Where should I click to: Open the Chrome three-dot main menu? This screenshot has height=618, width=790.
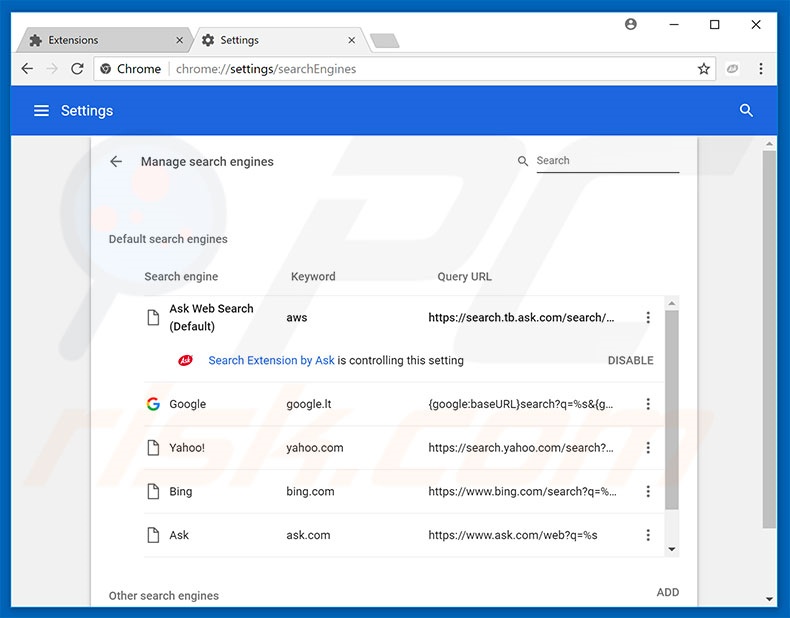click(x=761, y=69)
